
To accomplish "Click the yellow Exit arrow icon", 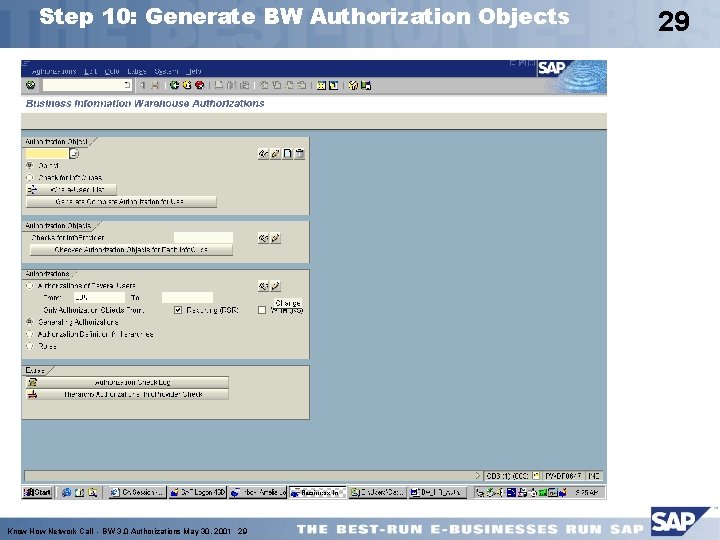I will point(187,85).
